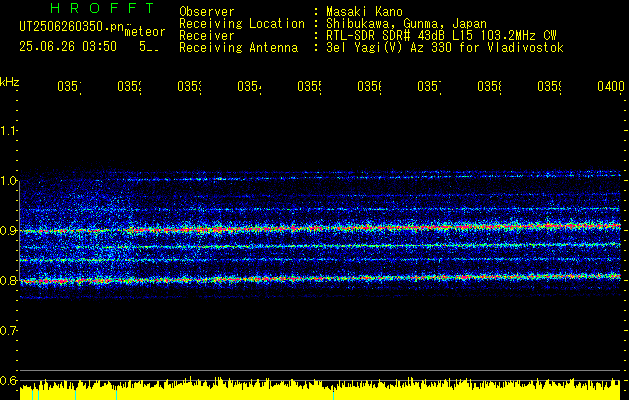Click the Observer label
The height and width of the screenshot is (400, 629).
pos(207,12)
